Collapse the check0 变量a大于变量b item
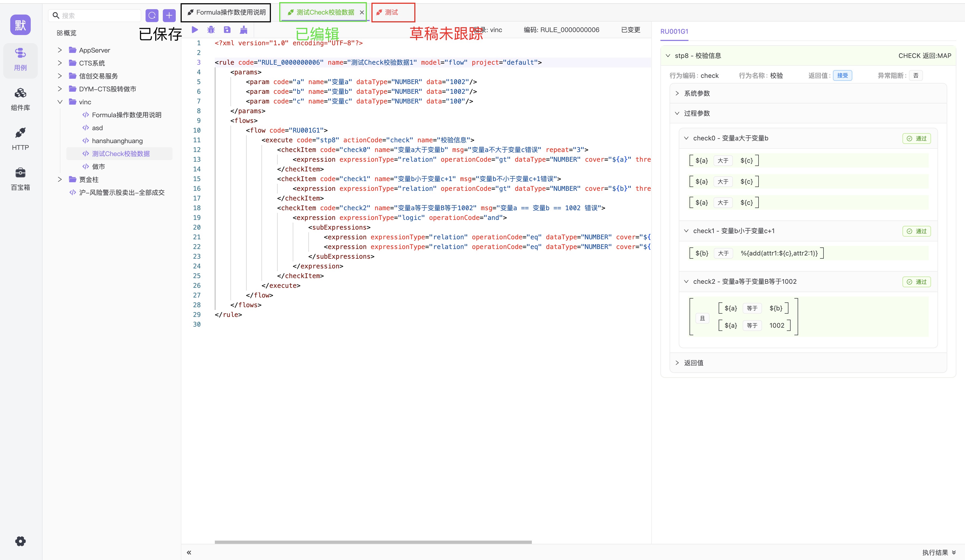Screen dimensions: 965x560 686,138
